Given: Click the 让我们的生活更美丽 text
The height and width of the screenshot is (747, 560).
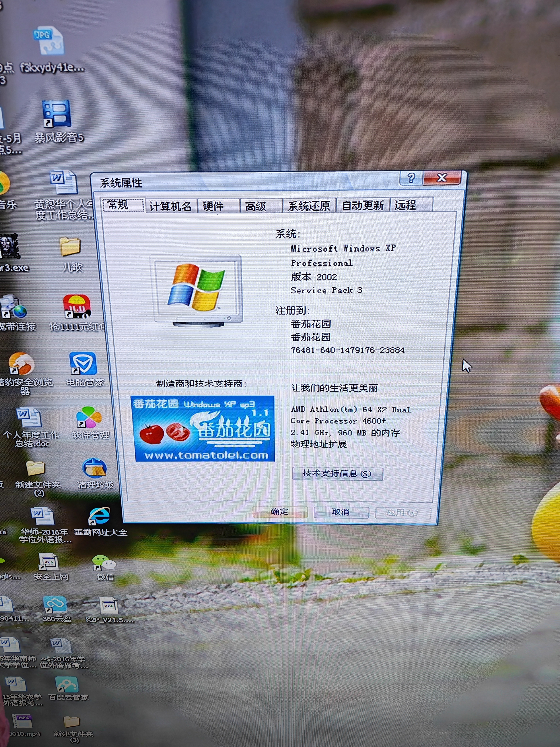Looking at the screenshot, I should [335, 388].
